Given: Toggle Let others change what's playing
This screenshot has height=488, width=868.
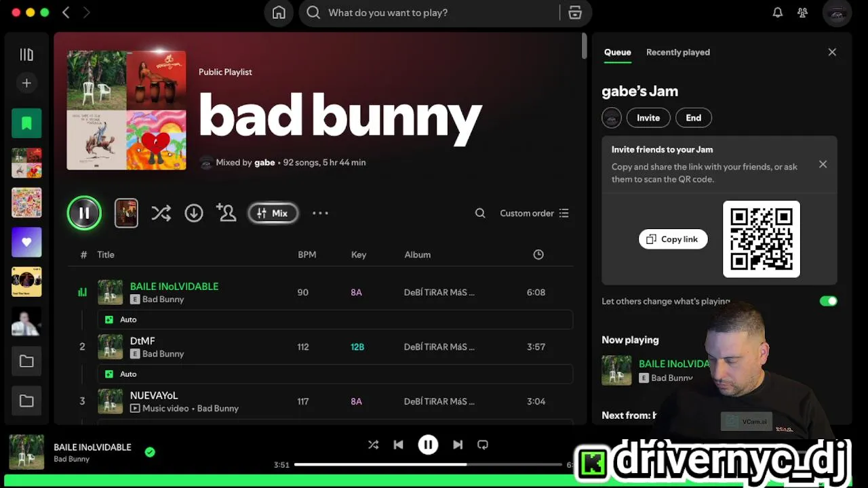Looking at the screenshot, I should click(828, 302).
